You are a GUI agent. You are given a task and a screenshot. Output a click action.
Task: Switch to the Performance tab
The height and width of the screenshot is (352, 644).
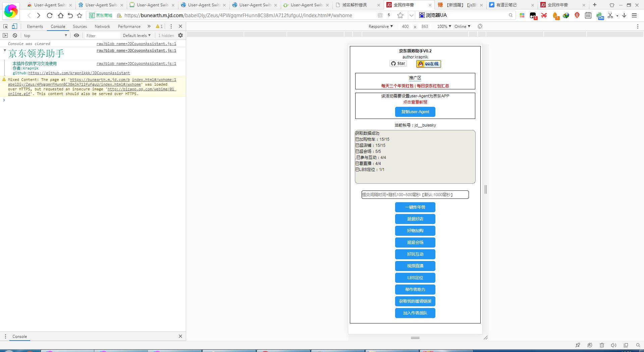click(x=129, y=26)
